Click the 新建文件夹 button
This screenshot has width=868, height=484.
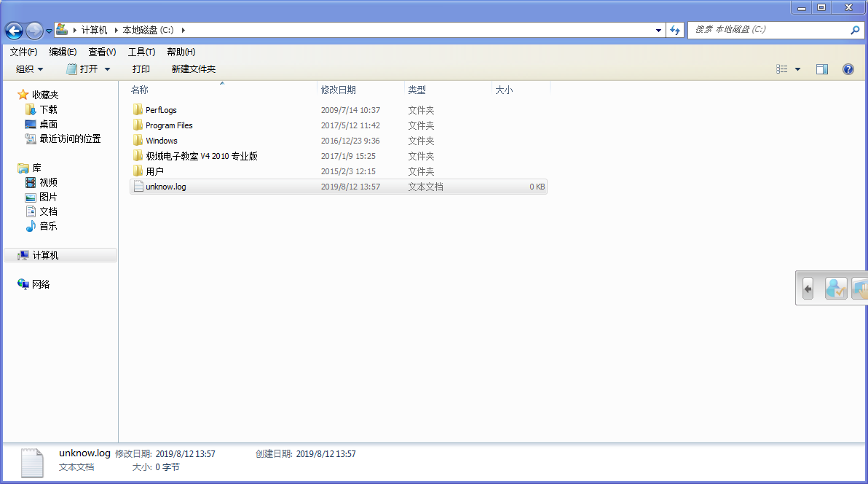[193, 69]
